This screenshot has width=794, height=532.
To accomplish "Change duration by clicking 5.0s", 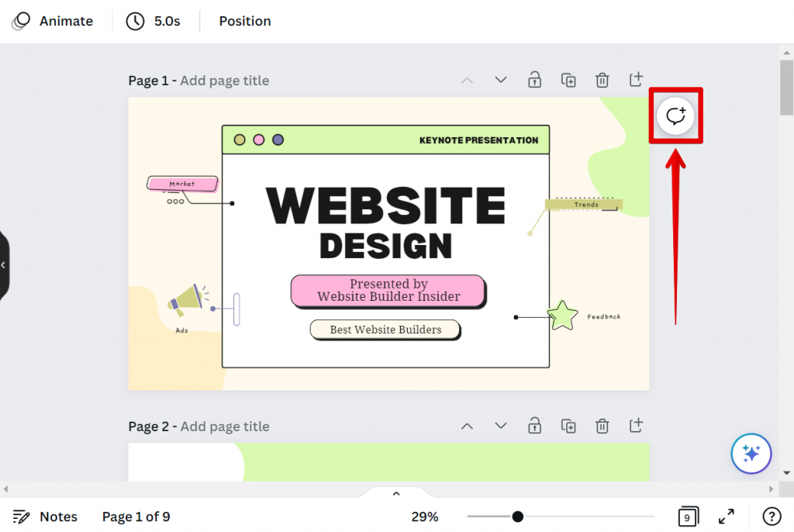I will click(154, 21).
